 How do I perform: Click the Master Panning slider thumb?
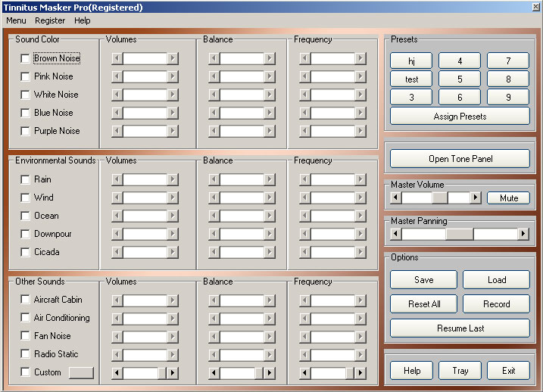[460, 235]
